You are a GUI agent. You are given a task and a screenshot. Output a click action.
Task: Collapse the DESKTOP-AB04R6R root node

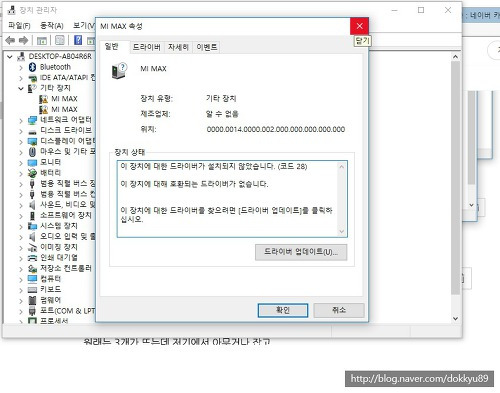[x=10, y=57]
